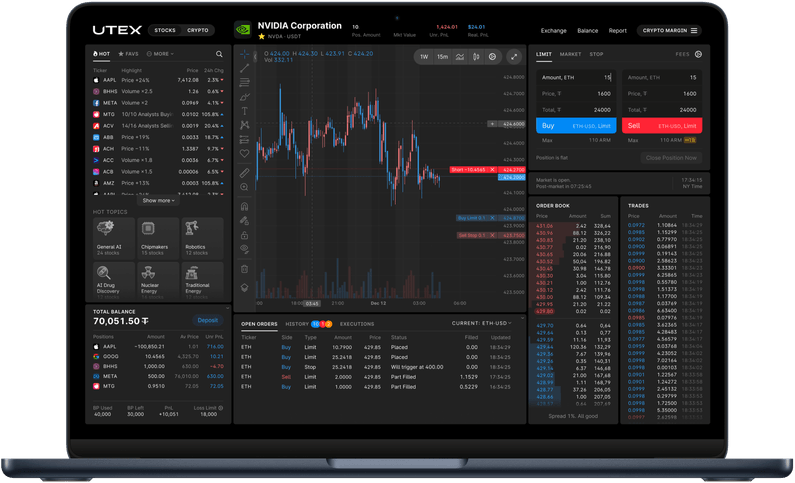The height and width of the screenshot is (483, 795).
Task: Search tickers with magnifier icon
Action: [219, 54]
